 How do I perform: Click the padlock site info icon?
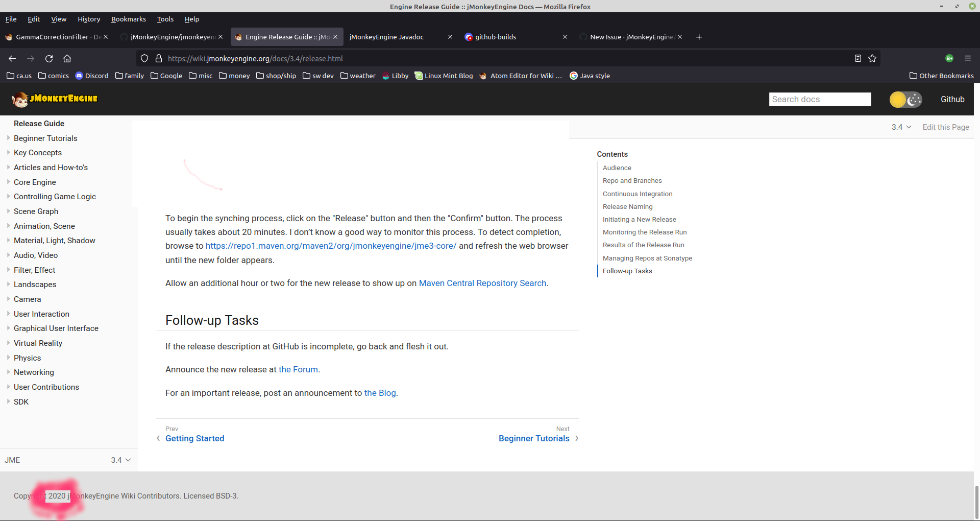[x=159, y=58]
